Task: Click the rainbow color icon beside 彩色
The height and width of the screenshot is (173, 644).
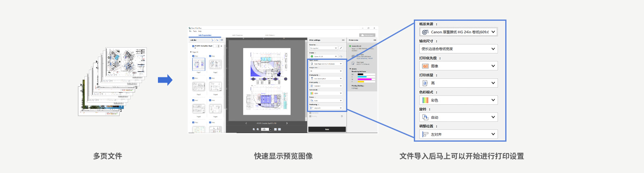Action: pyautogui.click(x=425, y=100)
